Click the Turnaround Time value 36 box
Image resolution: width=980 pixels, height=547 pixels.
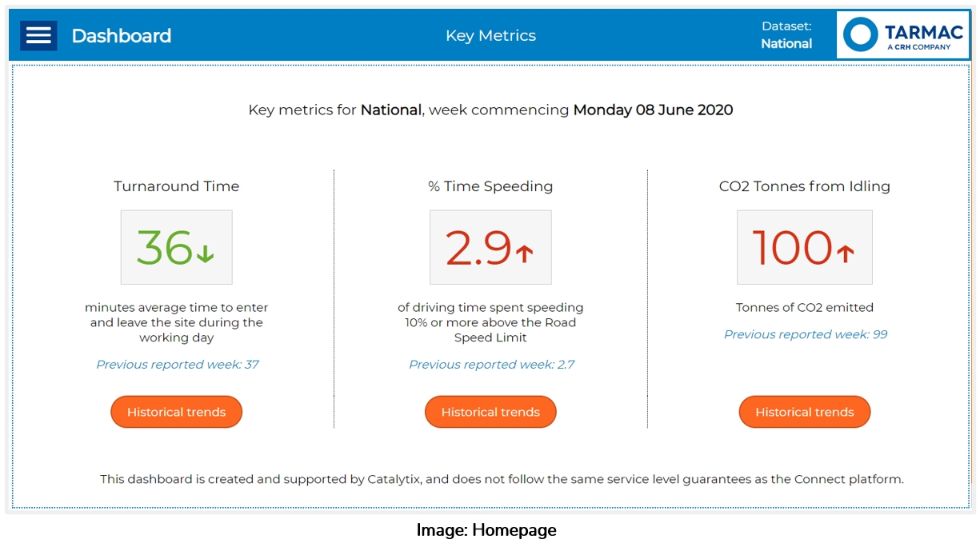[x=176, y=247]
